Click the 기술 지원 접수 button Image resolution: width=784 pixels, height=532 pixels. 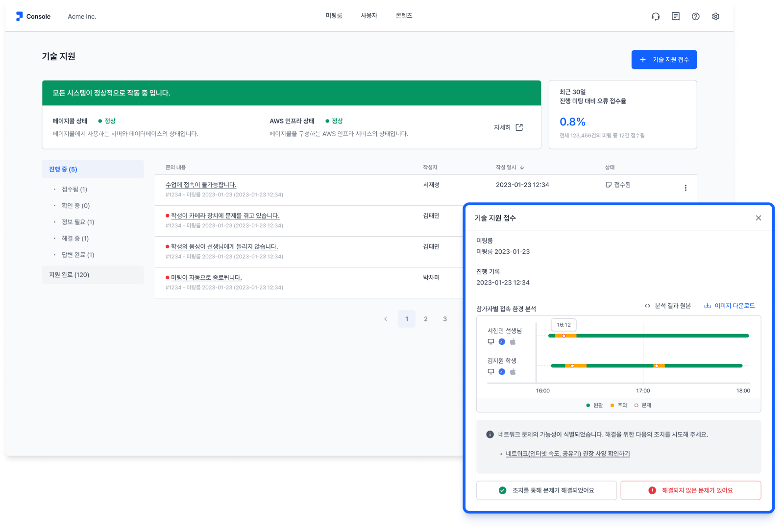click(664, 60)
